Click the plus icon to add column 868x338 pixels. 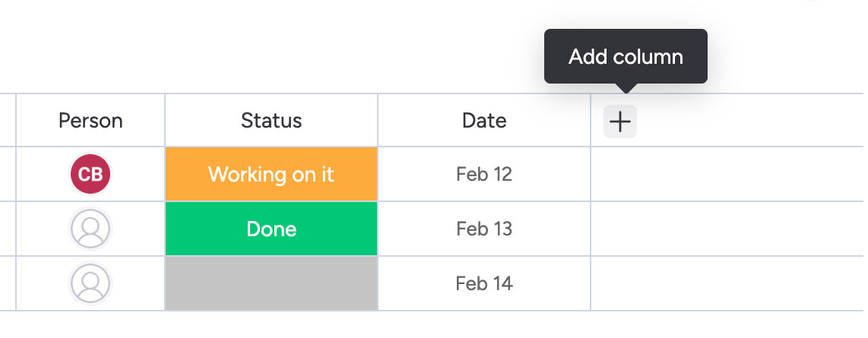[x=620, y=122]
